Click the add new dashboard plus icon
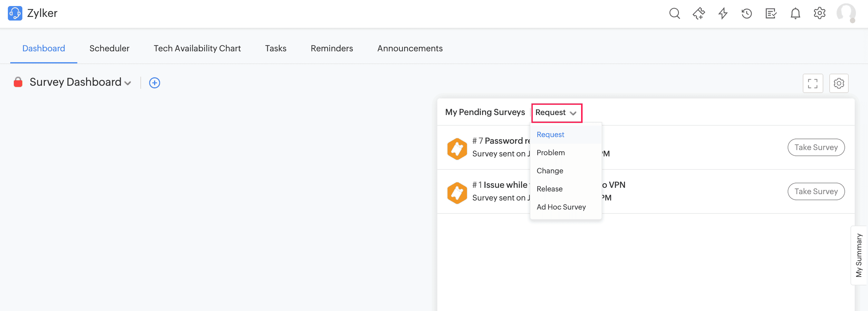Viewport: 868px width, 311px height. (155, 83)
